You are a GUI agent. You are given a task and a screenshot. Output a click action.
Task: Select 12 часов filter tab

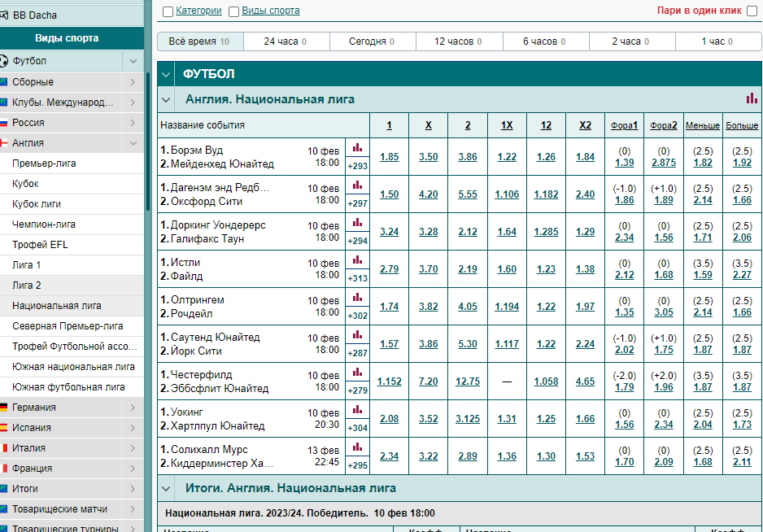pyautogui.click(x=460, y=41)
